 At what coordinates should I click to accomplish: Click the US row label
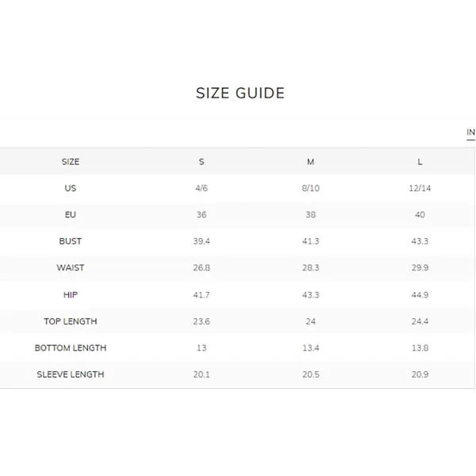pos(71,188)
